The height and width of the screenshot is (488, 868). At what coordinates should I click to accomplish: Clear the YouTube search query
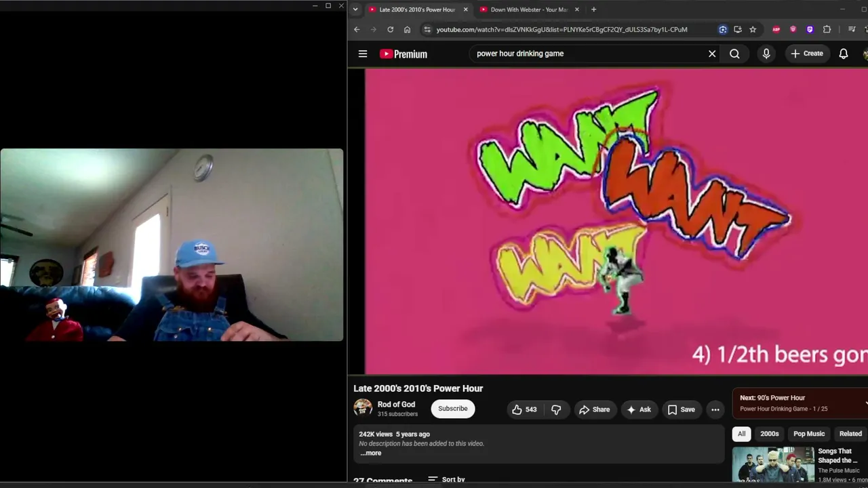[x=712, y=54]
